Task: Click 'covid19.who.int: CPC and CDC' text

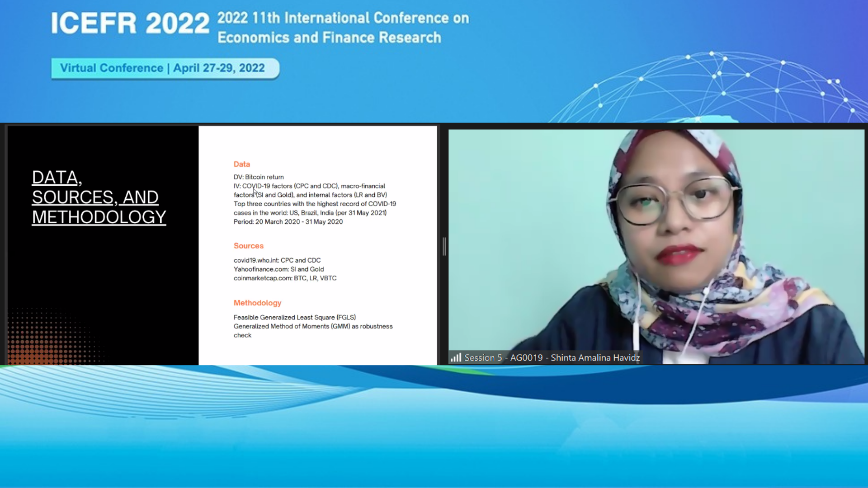Action: point(277,260)
